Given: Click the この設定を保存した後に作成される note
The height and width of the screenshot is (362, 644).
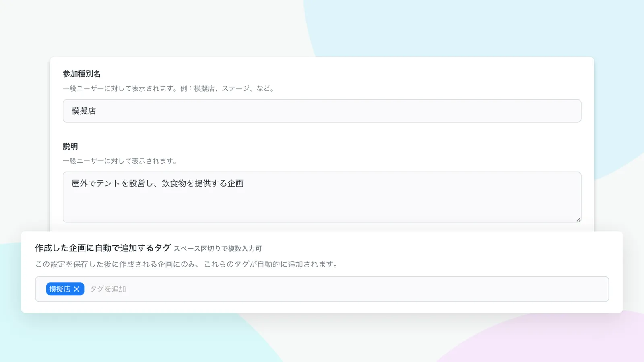Looking at the screenshot, I should coord(188,264).
